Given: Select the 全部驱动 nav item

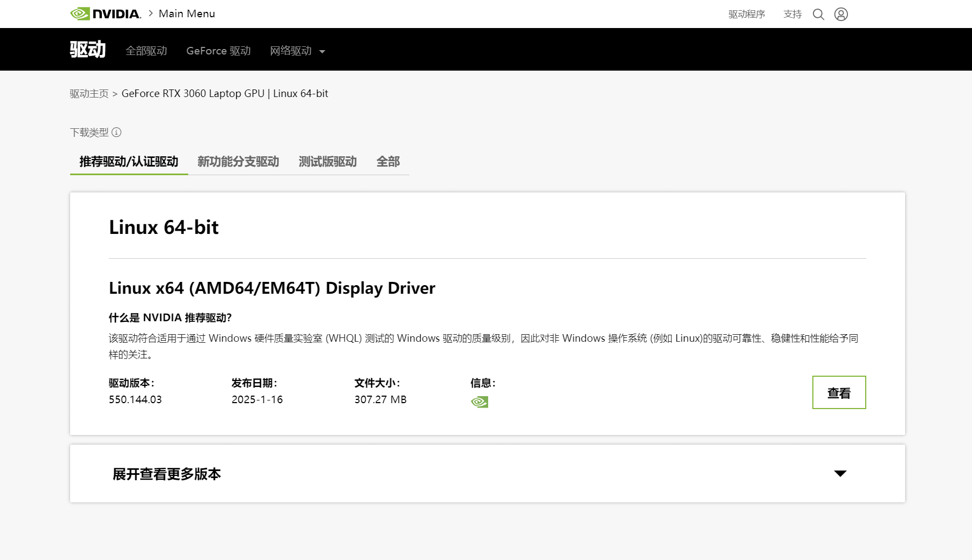Looking at the screenshot, I should pos(146,51).
